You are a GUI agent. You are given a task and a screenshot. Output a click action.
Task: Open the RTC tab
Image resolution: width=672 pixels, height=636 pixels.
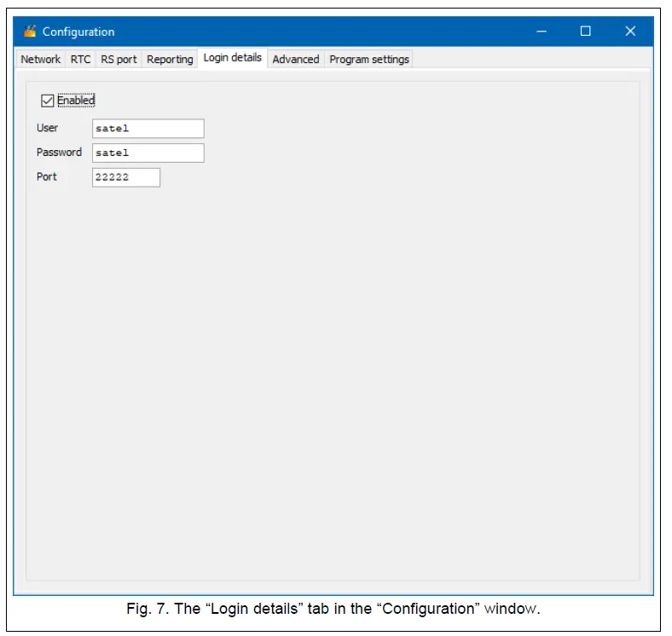80,59
